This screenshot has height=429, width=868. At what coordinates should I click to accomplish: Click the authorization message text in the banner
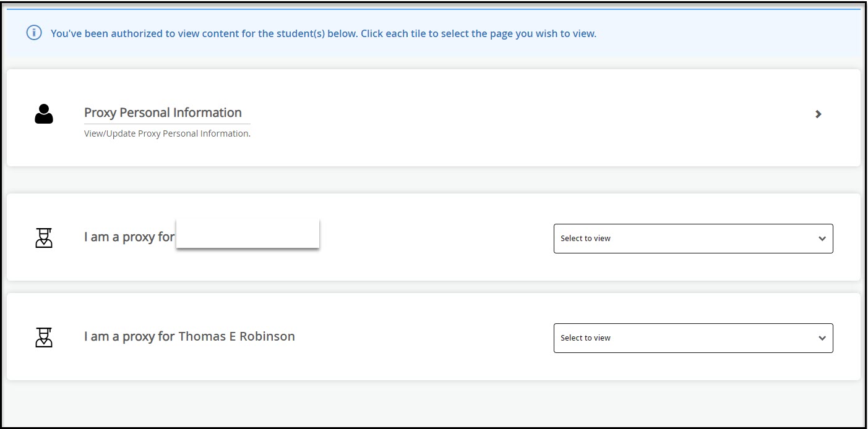323,33
